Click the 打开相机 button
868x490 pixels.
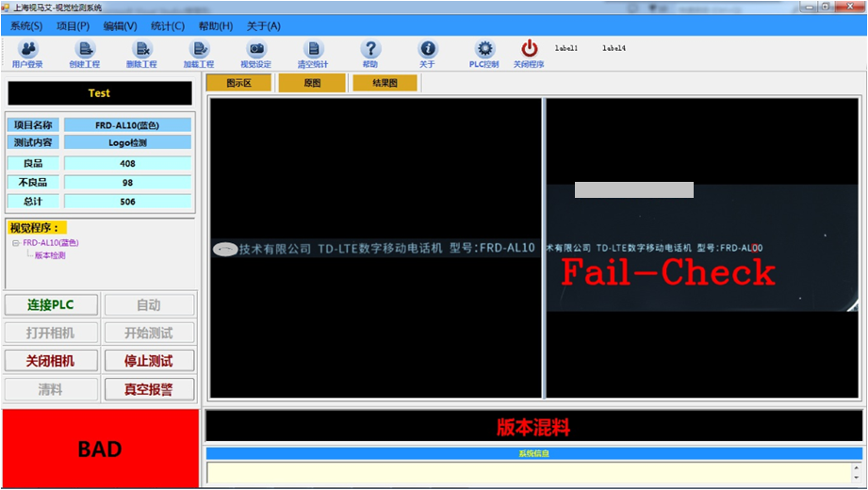tap(51, 333)
